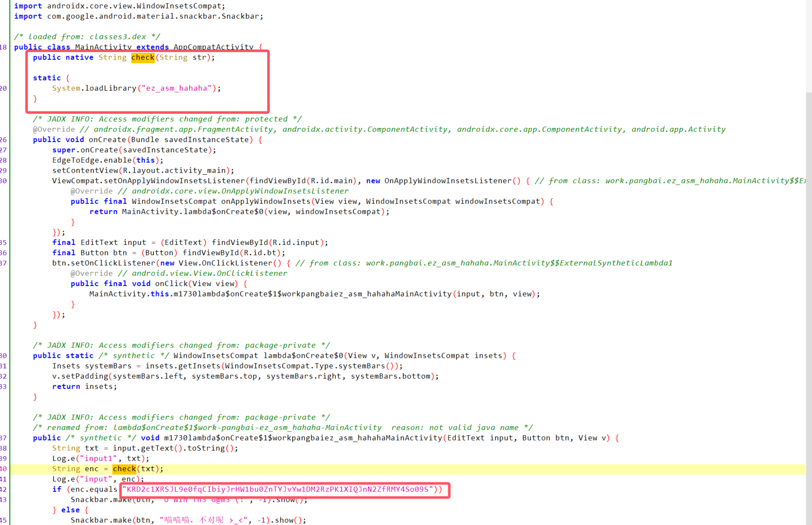This screenshot has height=525, width=812.
Task: Click the KRD2c1XRSJL9 encoded string literal
Action: click(277, 489)
